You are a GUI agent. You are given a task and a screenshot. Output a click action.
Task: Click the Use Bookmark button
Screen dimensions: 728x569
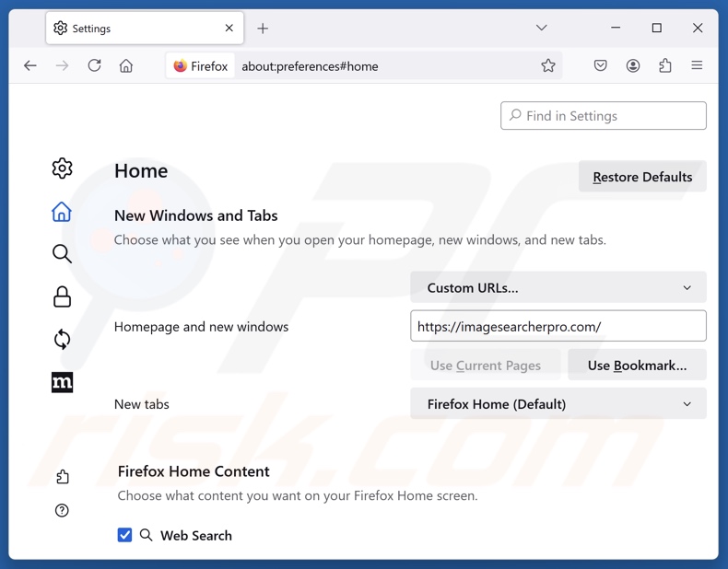[637, 366]
